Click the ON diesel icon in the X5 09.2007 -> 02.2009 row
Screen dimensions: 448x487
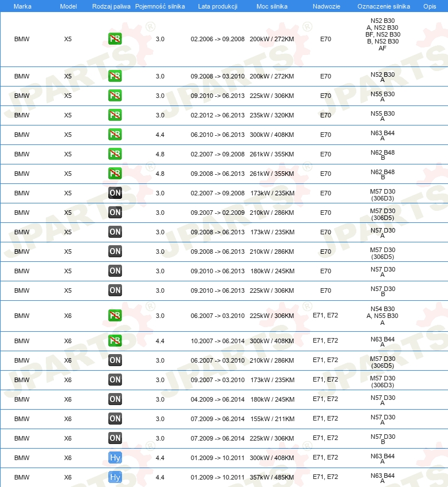click(115, 213)
